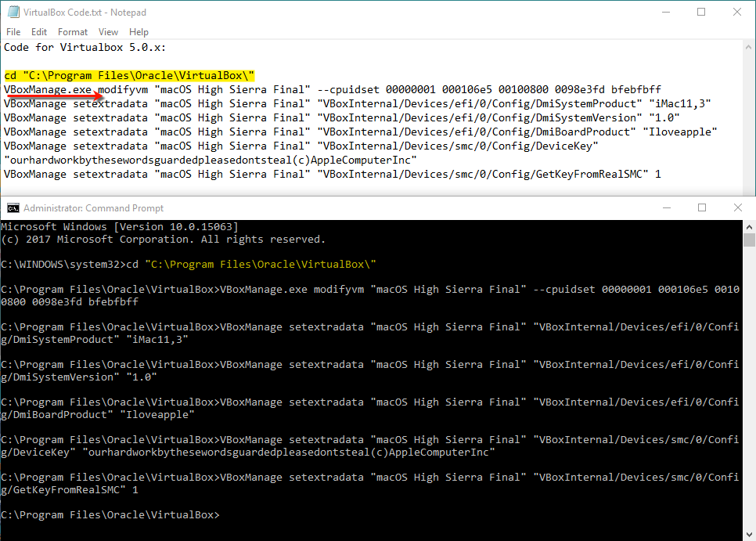Click the 'Code for Virtualbox 5.0.x:' heading
The image size is (756, 541).
[85, 47]
